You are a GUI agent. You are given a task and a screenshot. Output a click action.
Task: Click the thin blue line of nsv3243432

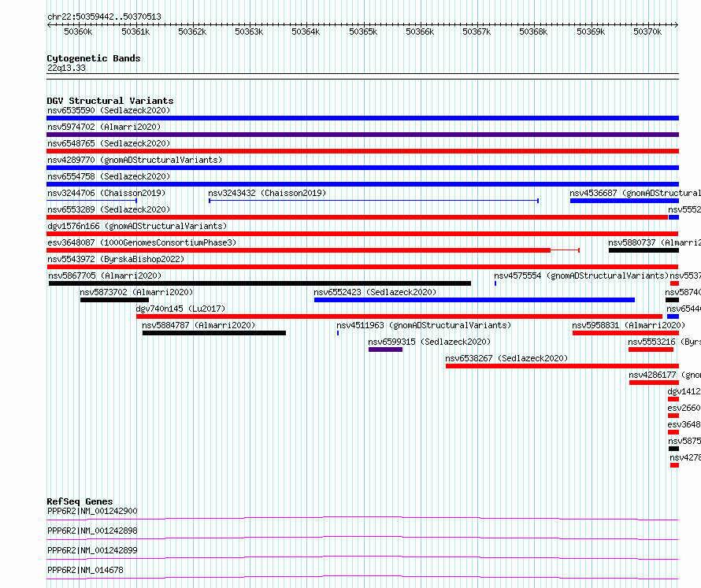pyautogui.click(x=374, y=201)
